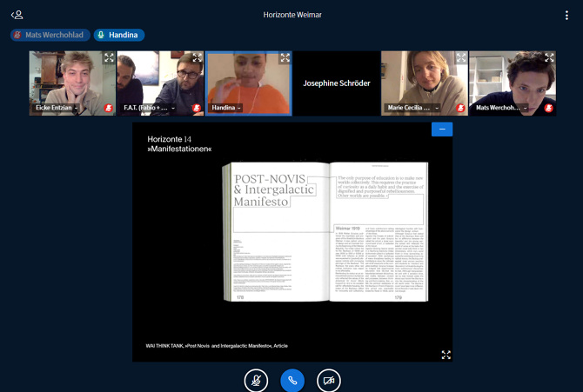583x392 pixels.
Task: Click muted mic icon on Eicke's video
Action: pyautogui.click(x=109, y=108)
